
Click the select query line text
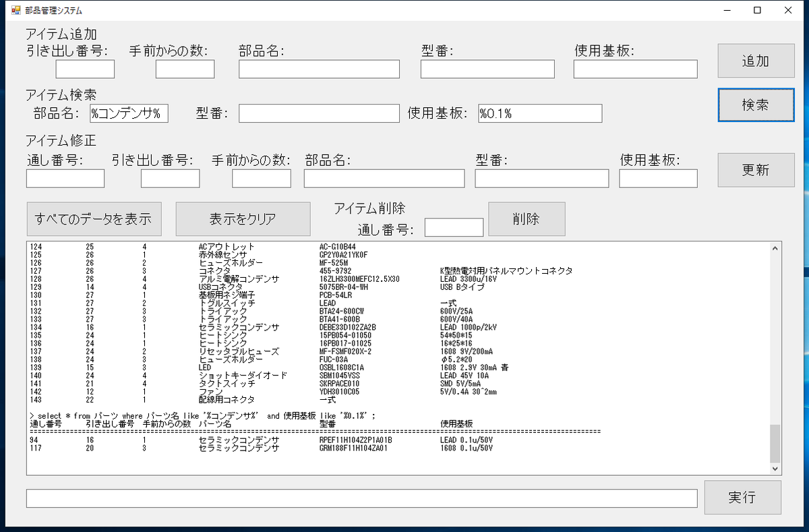point(202,416)
